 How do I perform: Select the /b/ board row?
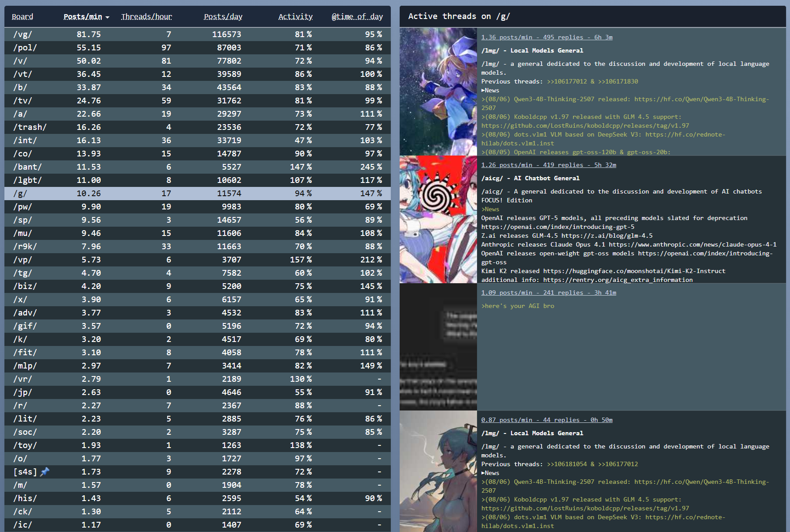(x=198, y=87)
